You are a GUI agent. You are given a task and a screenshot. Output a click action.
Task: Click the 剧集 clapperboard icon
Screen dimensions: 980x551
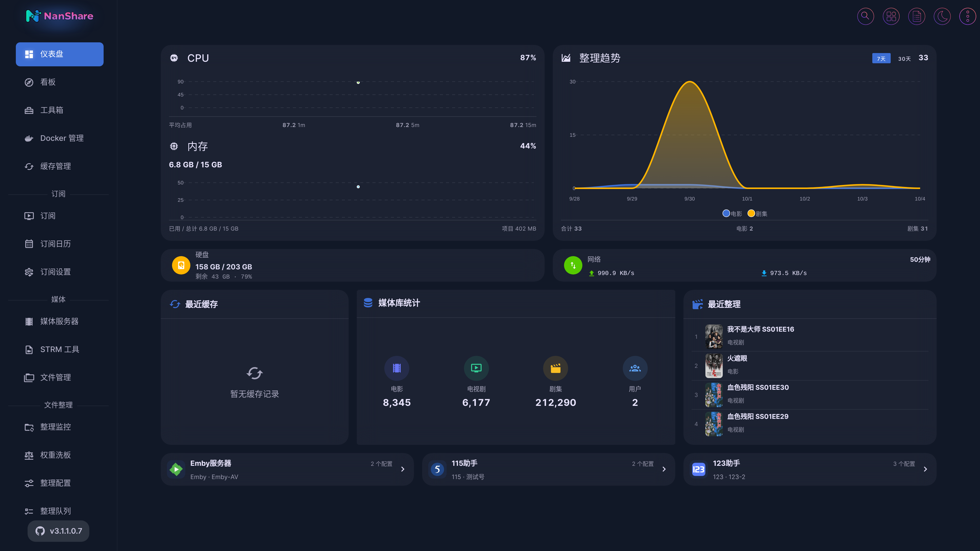555,368
